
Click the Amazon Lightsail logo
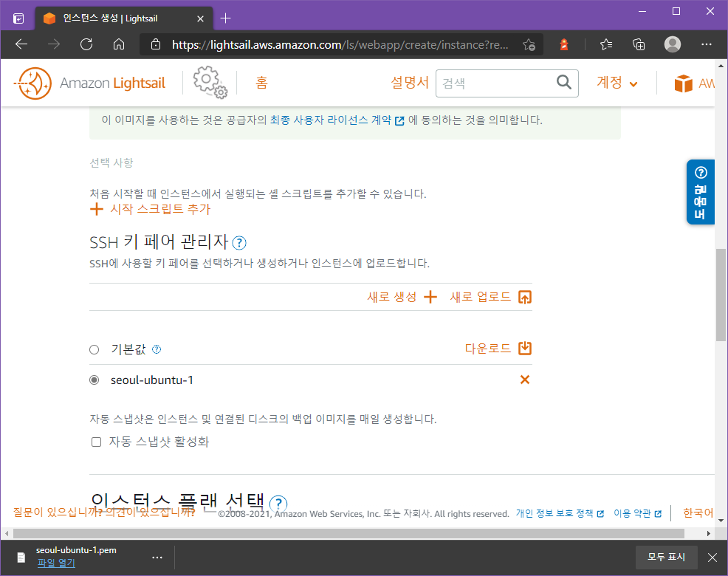[x=89, y=83]
